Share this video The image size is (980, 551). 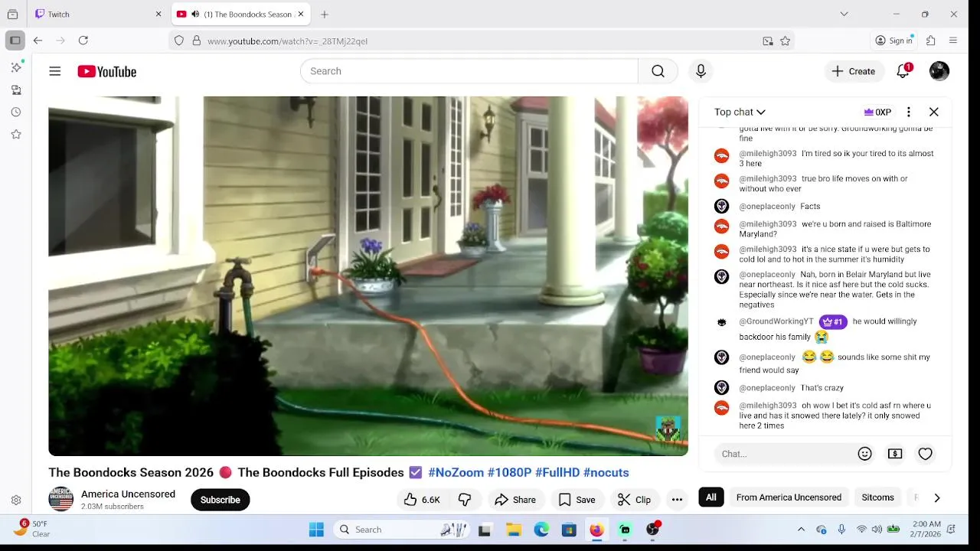[x=514, y=500]
